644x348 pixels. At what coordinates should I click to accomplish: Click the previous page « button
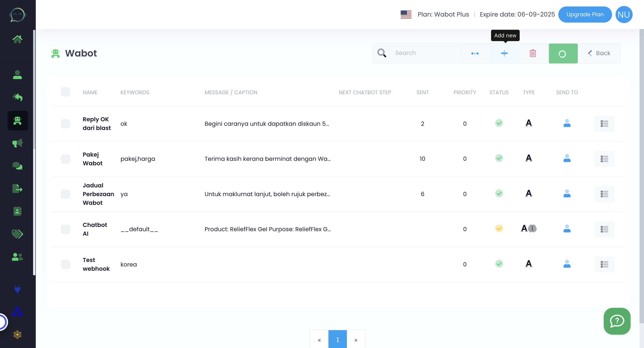click(x=319, y=340)
